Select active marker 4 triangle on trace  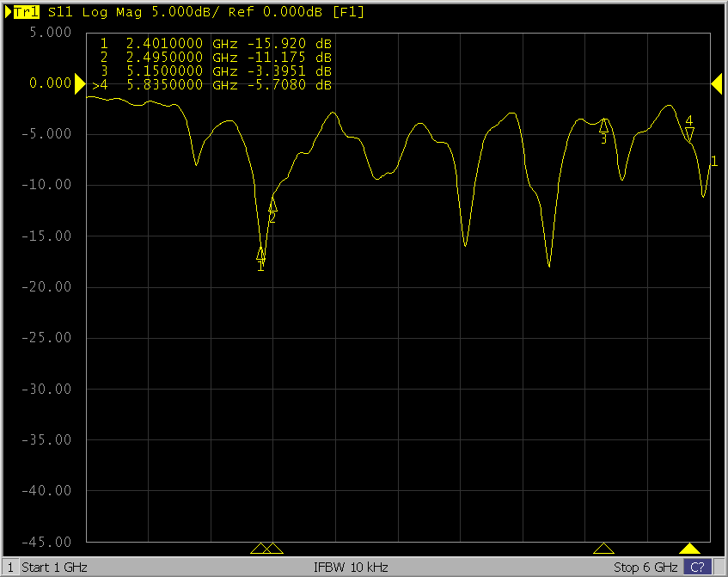(689, 133)
